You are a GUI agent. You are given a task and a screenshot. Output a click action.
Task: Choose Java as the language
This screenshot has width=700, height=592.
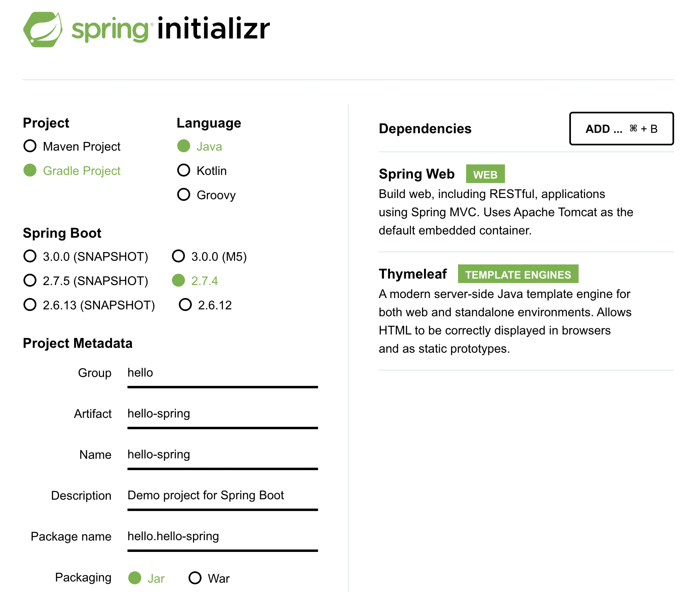coord(200,146)
